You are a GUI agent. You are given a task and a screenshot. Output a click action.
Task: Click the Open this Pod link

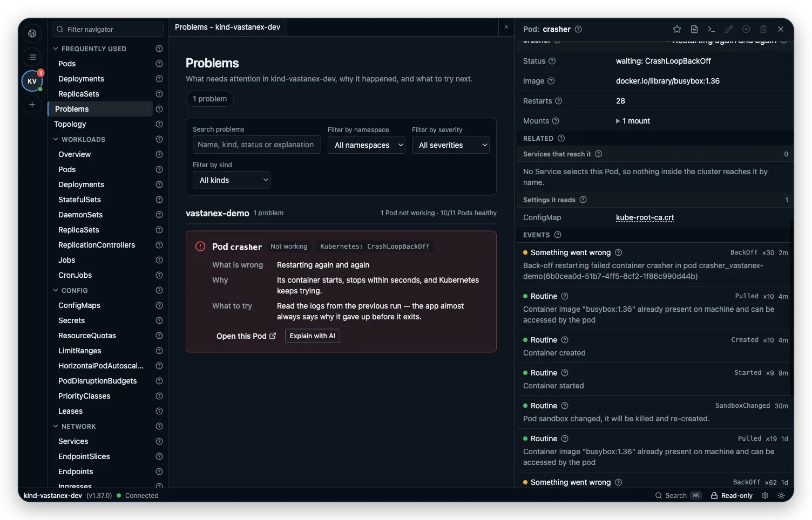point(246,336)
